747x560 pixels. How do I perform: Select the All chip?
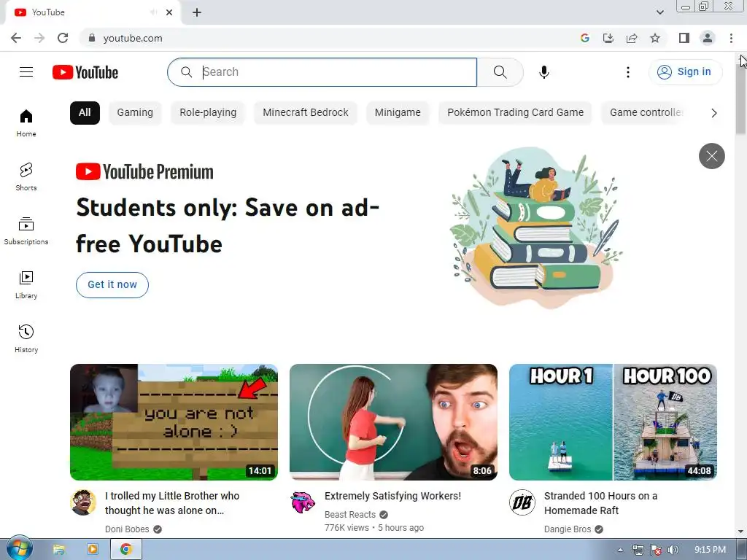85,113
